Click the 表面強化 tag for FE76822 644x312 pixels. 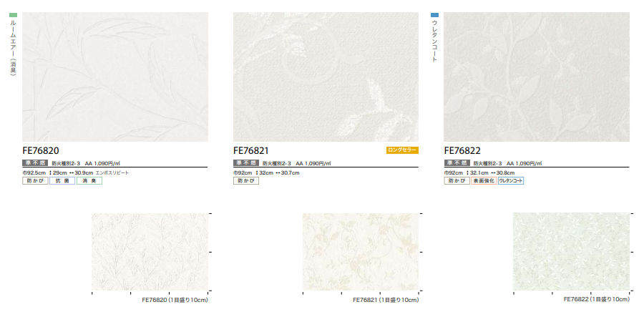tap(483, 181)
